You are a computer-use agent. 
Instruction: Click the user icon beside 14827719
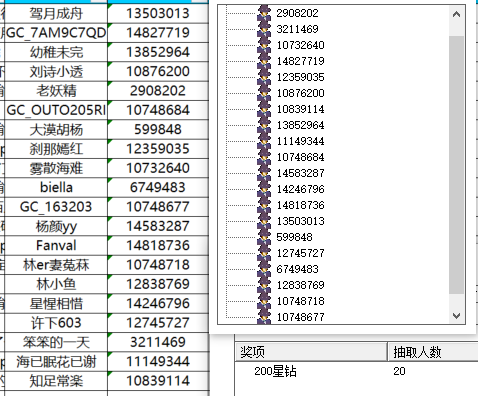point(264,61)
